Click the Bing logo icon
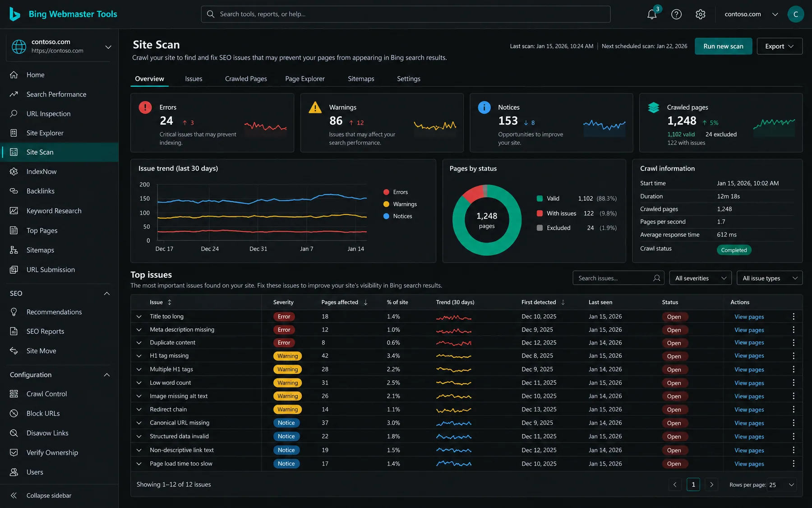The width and height of the screenshot is (812, 508). (14, 14)
